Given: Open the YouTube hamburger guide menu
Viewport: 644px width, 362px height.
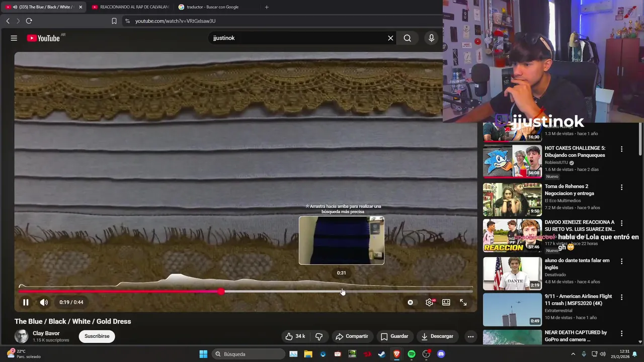Looking at the screenshot, I should [x=14, y=38].
